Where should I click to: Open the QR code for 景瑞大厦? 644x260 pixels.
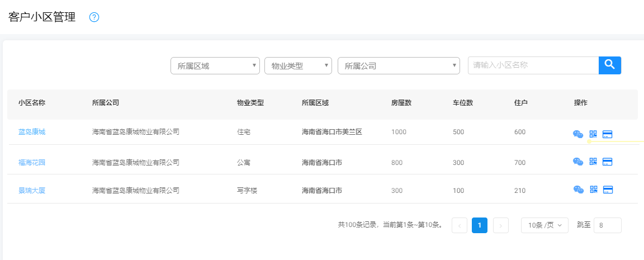tap(593, 190)
